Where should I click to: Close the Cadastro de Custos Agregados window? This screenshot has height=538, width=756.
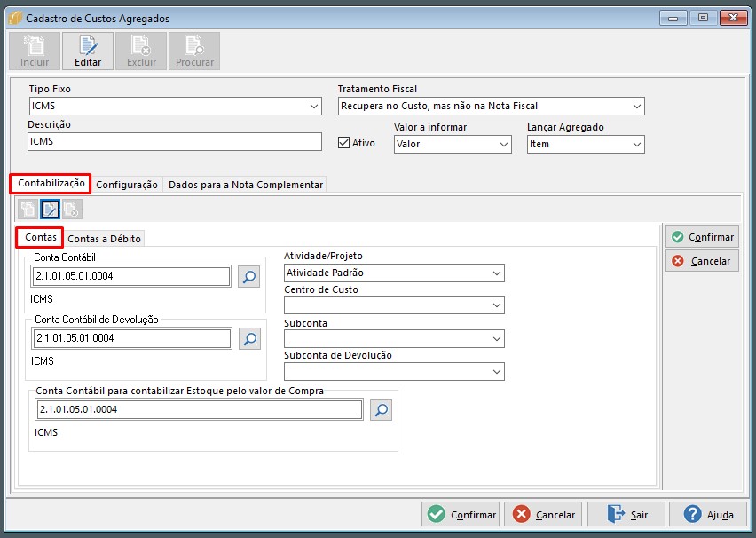(x=733, y=19)
